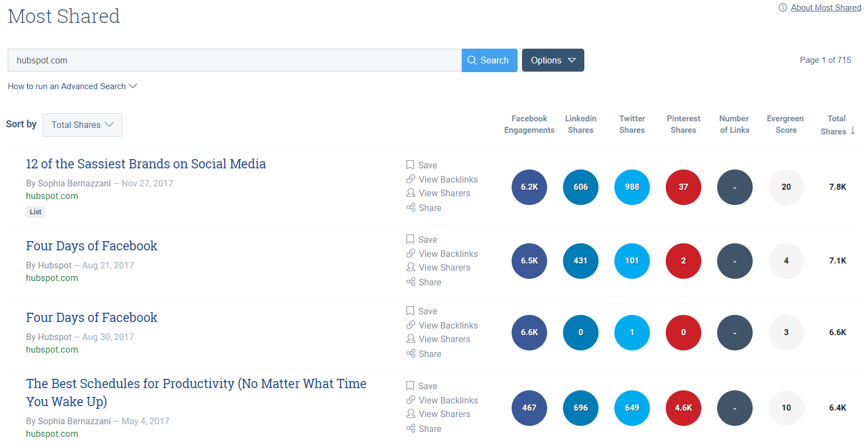
Task: Click the hubspot.com search input field
Action: tap(234, 60)
